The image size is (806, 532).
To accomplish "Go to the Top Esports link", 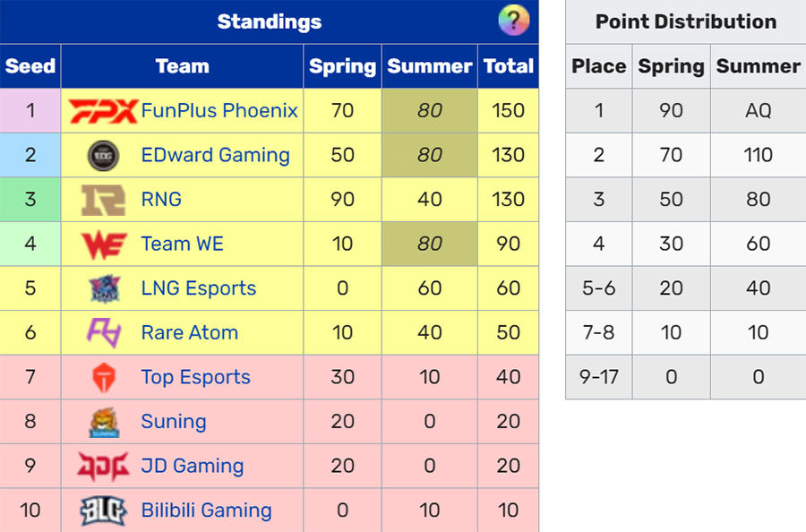I will 196,377.
